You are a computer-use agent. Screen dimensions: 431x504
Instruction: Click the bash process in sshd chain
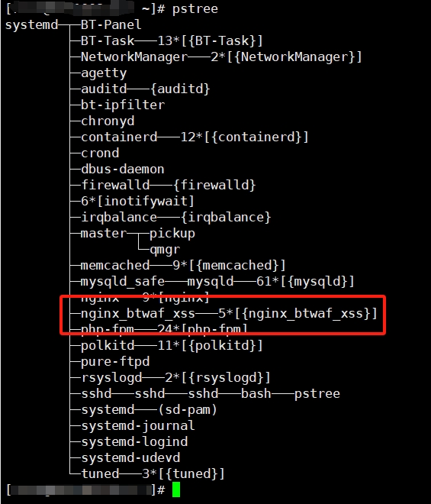(x=256, y=394)
